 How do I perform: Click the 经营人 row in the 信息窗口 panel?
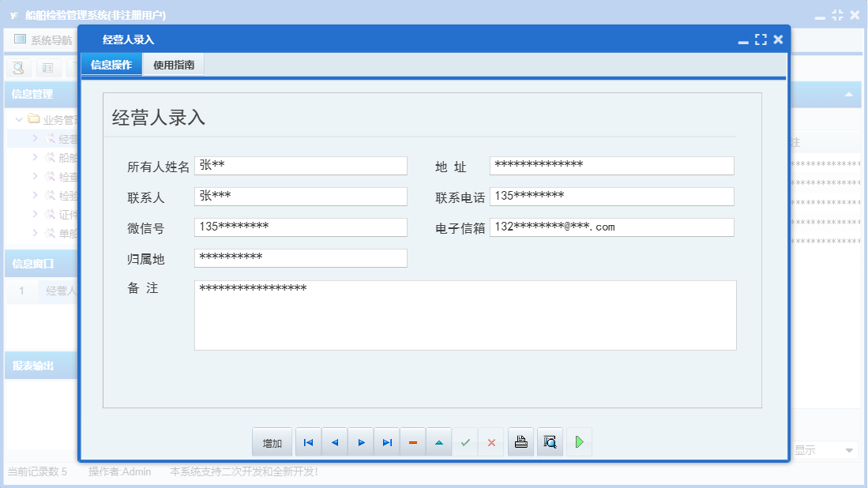pyautogui.click(x=62, y=291)
